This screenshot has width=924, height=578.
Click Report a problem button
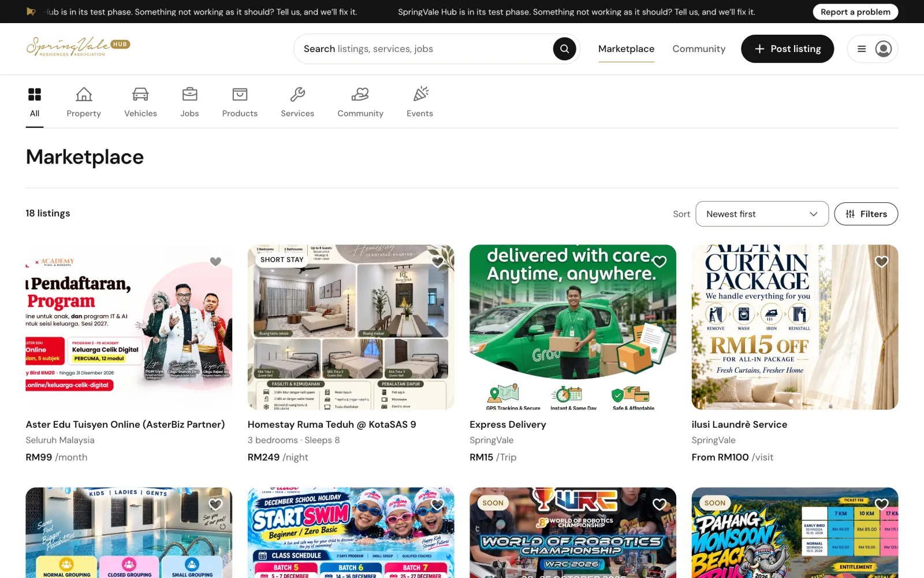click(855, 12)
